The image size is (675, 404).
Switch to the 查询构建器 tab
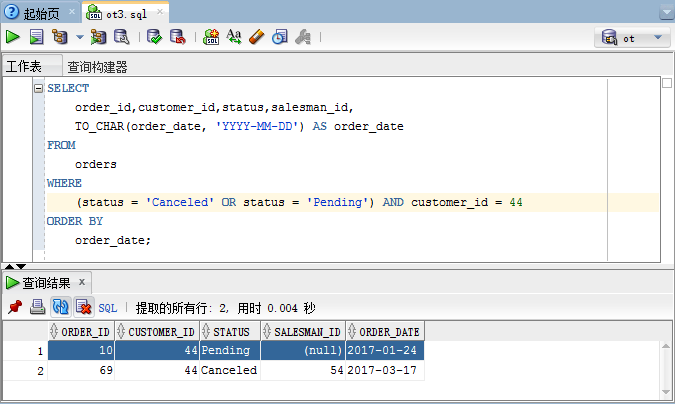(97, 67)
